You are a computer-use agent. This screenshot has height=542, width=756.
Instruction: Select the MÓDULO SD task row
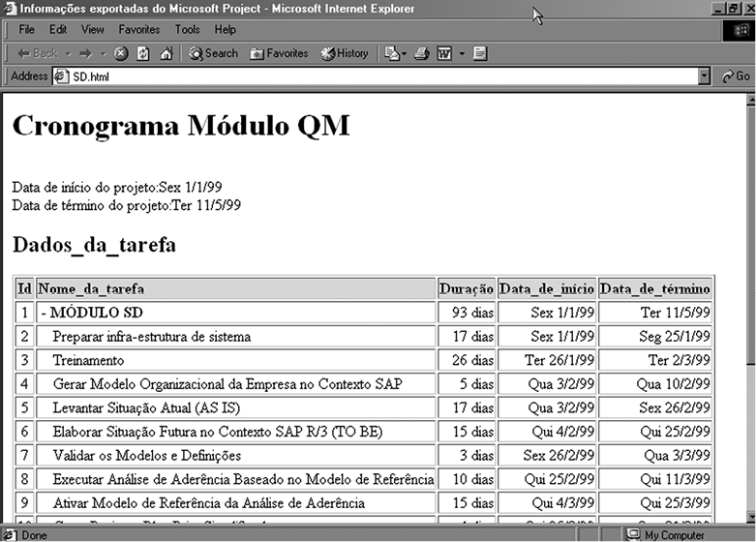click(x=364, y=313)
